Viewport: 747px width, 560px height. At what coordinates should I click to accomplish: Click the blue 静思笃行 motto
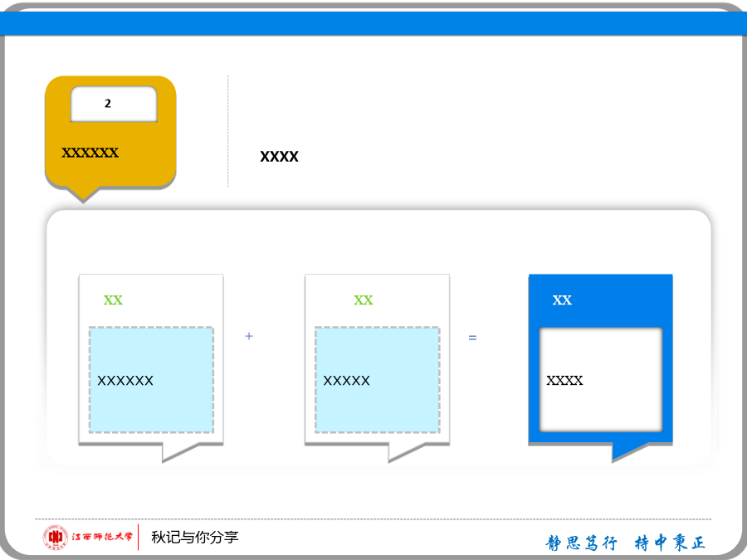coord(581,543)
